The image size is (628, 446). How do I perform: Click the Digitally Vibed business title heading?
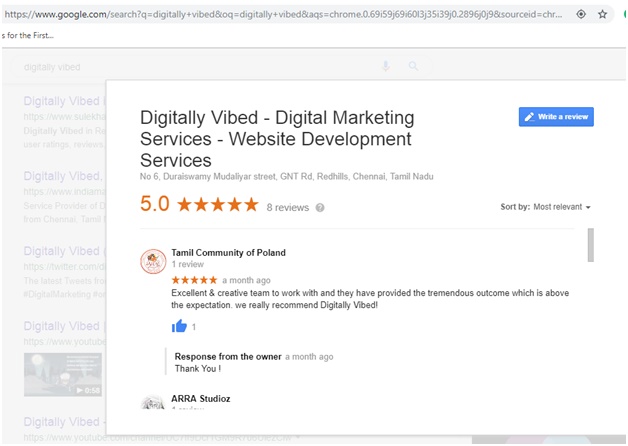[x=277, y=139]
